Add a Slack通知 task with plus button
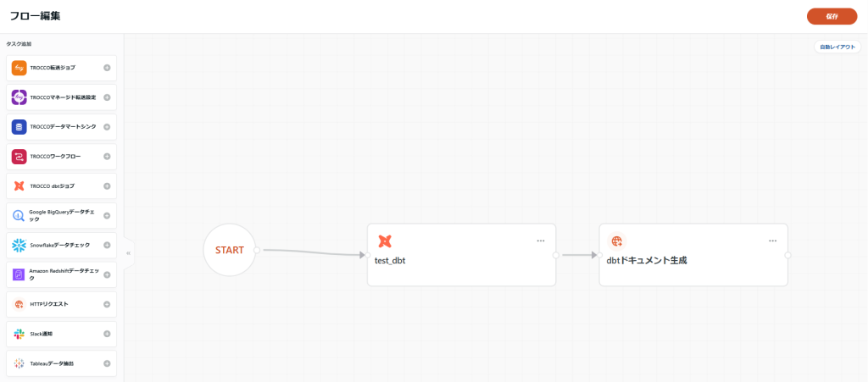Viewport: 868px width, 382px height. (107, 334)
